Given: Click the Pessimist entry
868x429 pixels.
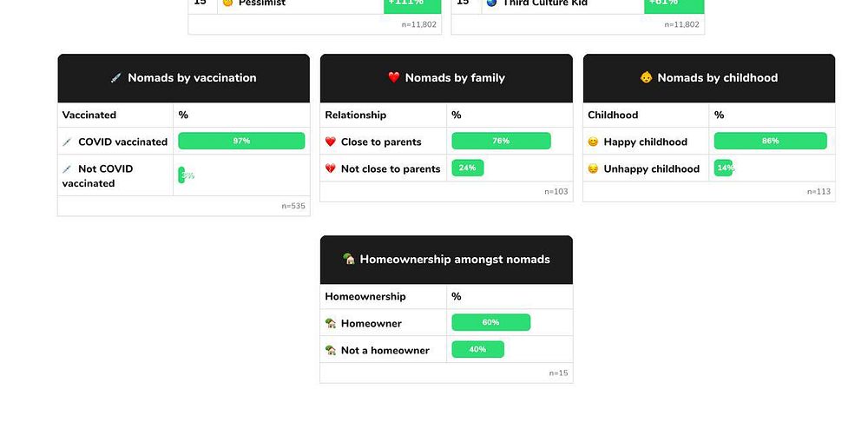Looking at the screenshot, I should pos(262,3).
